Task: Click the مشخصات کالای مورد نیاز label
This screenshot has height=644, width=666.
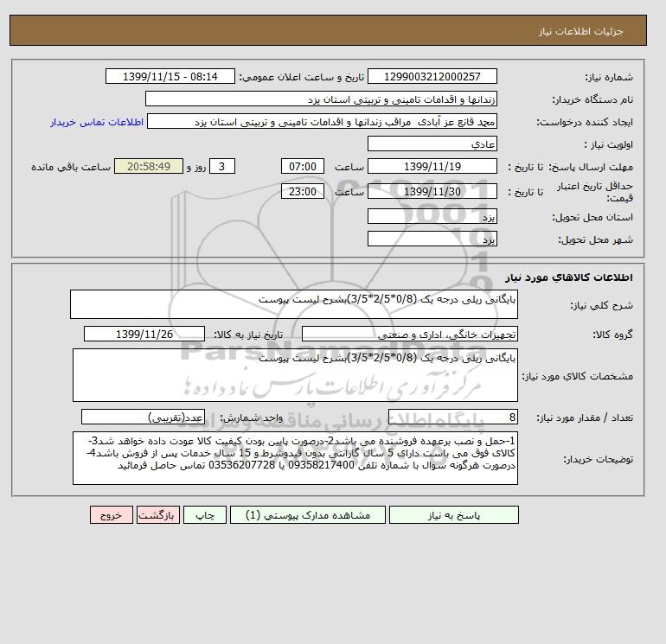Action: (x=577, y=376)
